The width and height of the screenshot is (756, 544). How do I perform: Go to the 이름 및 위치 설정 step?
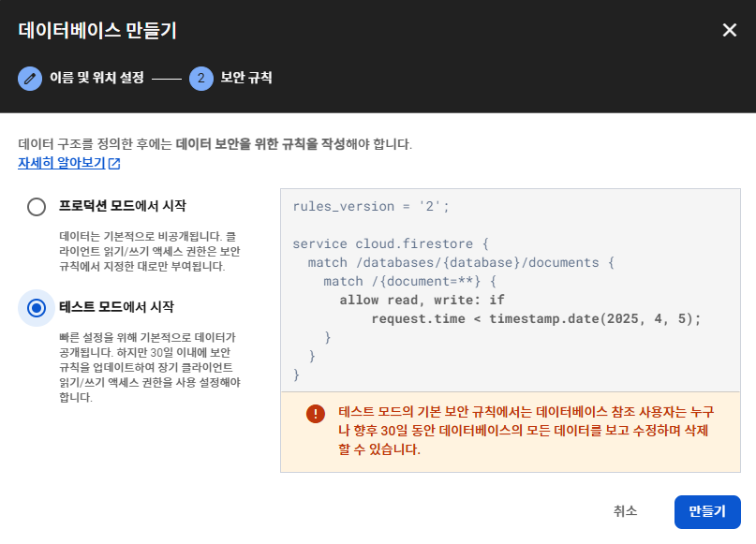[x=96, y=78]
